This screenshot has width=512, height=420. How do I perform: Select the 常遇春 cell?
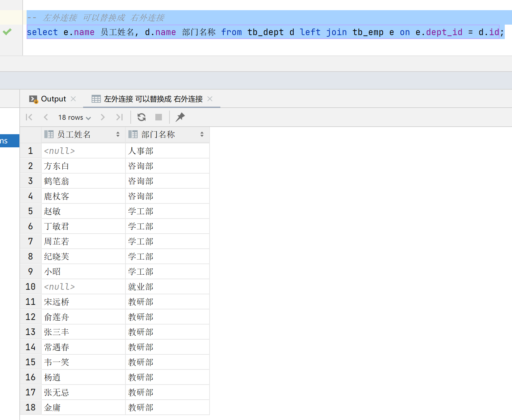click(x=83, y=347)
